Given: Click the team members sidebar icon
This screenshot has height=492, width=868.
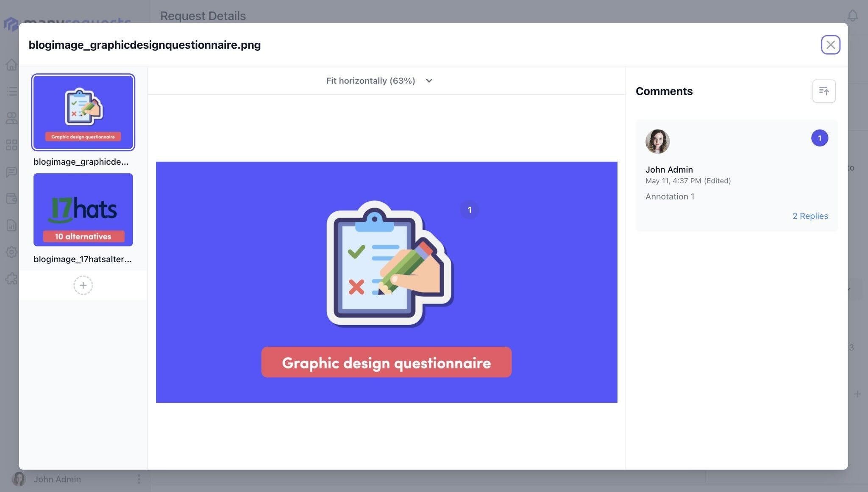Looking at the screenshot, I should point(11,118).
